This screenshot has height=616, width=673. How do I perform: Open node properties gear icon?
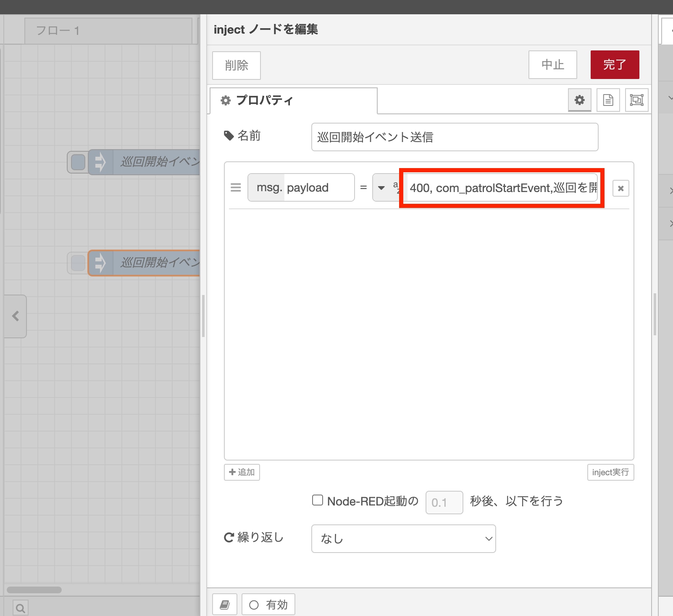tap(579, 100)
